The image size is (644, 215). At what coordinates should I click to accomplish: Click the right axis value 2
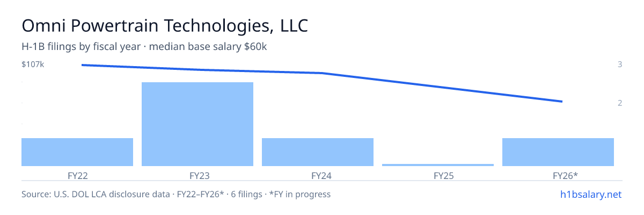tap(620, 103)
